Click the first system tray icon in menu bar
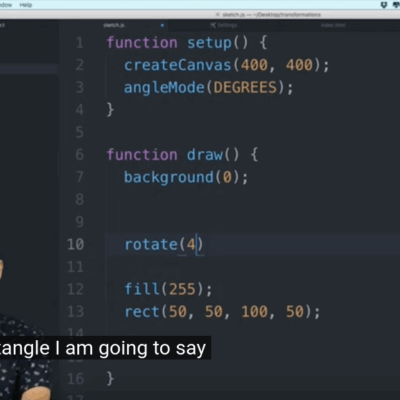Image resolution: width=400 pixels, height=400 pixels. pos(384,5)
